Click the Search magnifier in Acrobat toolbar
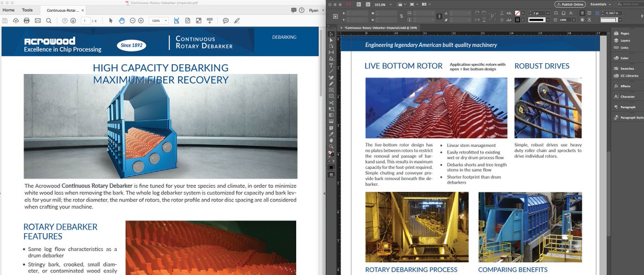Image resolution: width=644 pixels, height=275 pixels. (x=49, y=20)
